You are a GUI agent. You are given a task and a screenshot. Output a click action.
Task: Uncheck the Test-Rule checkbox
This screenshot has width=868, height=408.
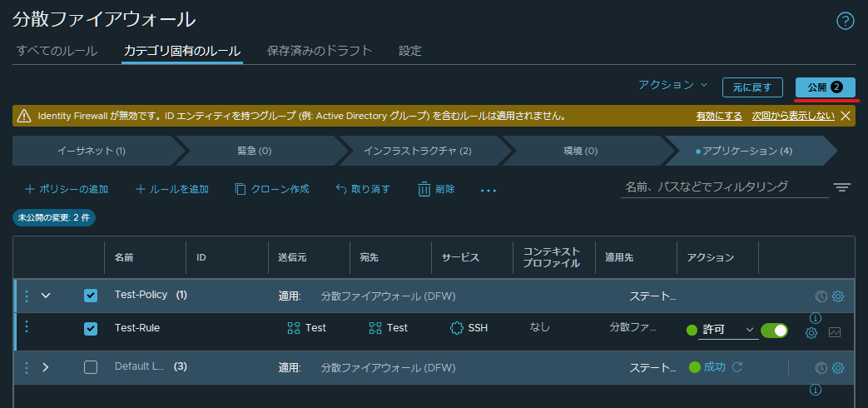(x=91, y=329)
